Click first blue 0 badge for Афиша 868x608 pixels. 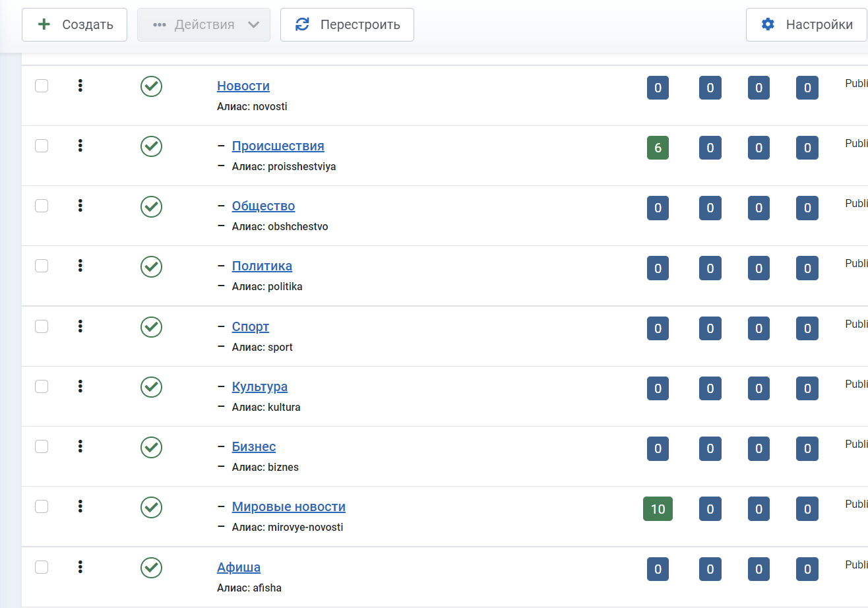[x=658, y=569]
